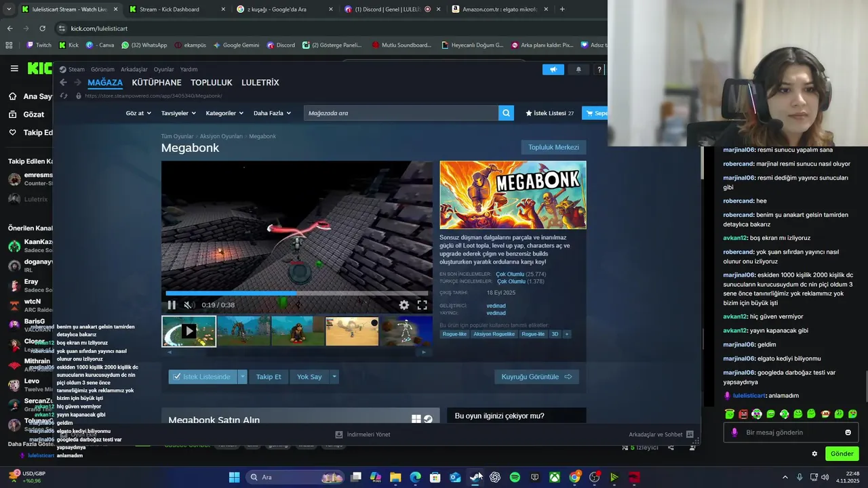Viewport: 868px width, 488px height.
Task: Click the Steam store search magnifier button
Action: point(506,113)
